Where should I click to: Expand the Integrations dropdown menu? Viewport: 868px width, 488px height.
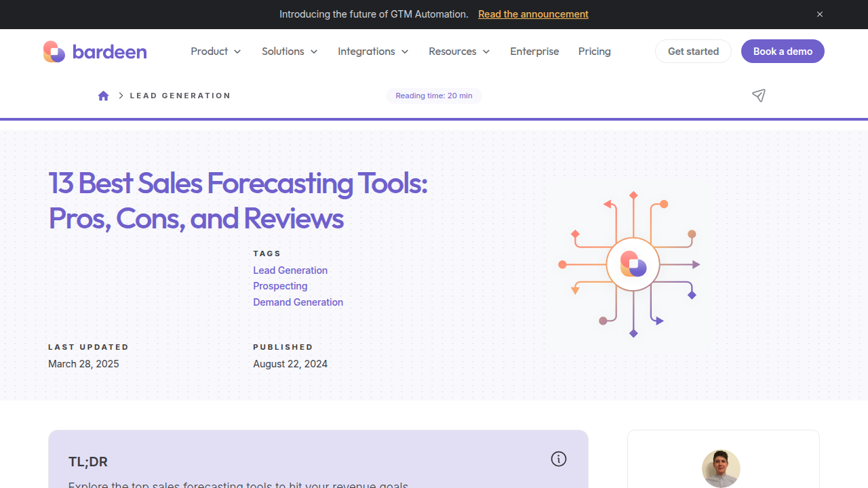373,52
